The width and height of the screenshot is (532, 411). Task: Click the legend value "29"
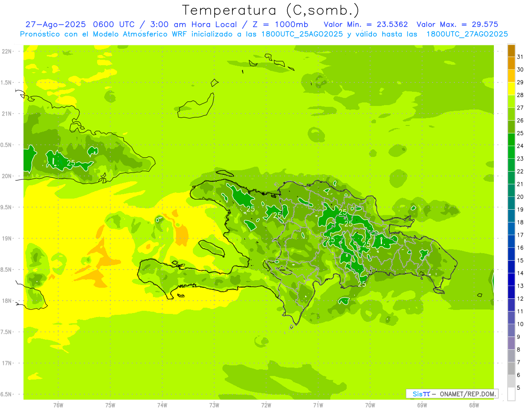pos(520,82)
